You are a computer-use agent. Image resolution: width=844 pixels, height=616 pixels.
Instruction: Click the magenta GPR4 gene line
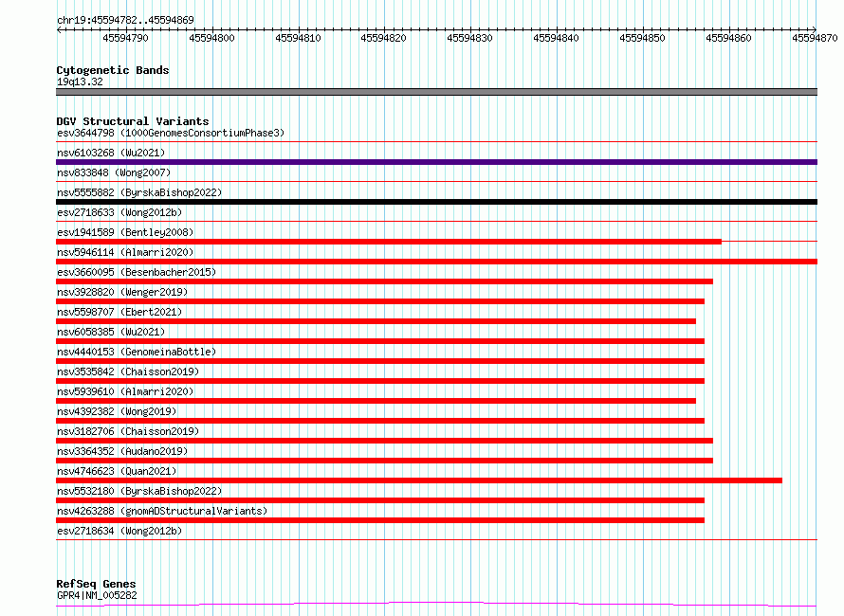(436, 605)
